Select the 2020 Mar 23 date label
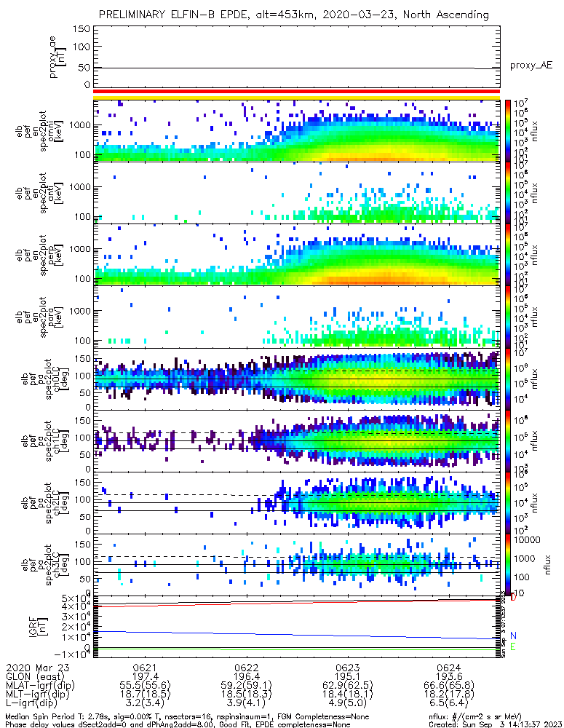Screen dimensions: 564x728 point(35,667)
